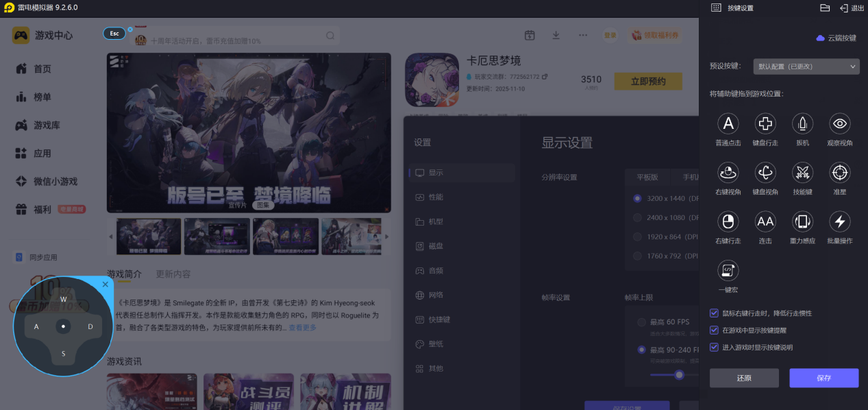Select the 普通点击 (normal click) key icon
This screenshot has width=868, height=410.
(x=728, y=123)
